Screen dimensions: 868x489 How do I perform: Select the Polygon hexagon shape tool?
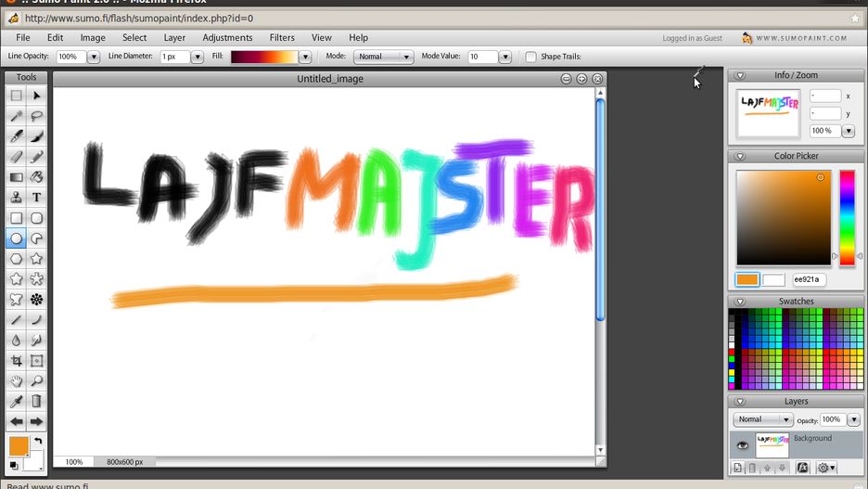point(16,259)
